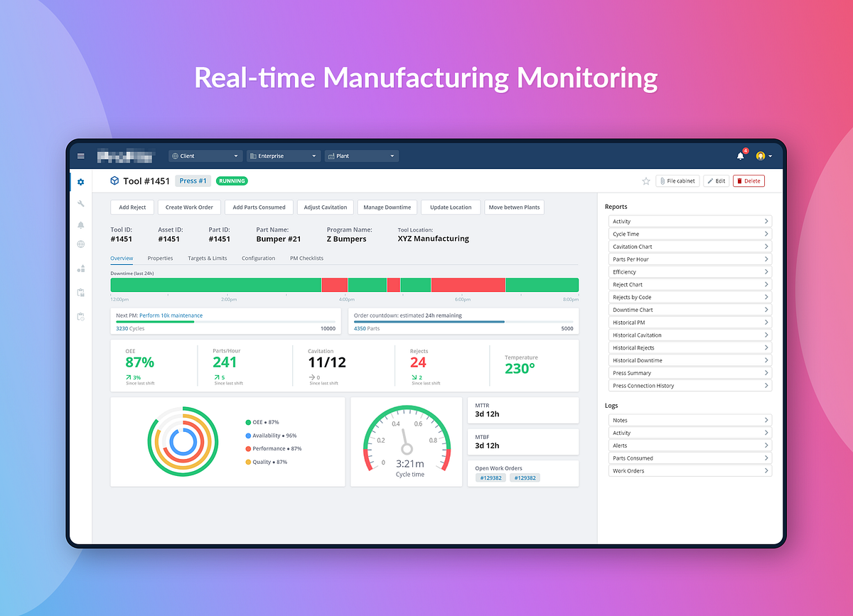Open notifications via the top bar bell icon
Screen dimensions: 853x616
click(740, 156)
